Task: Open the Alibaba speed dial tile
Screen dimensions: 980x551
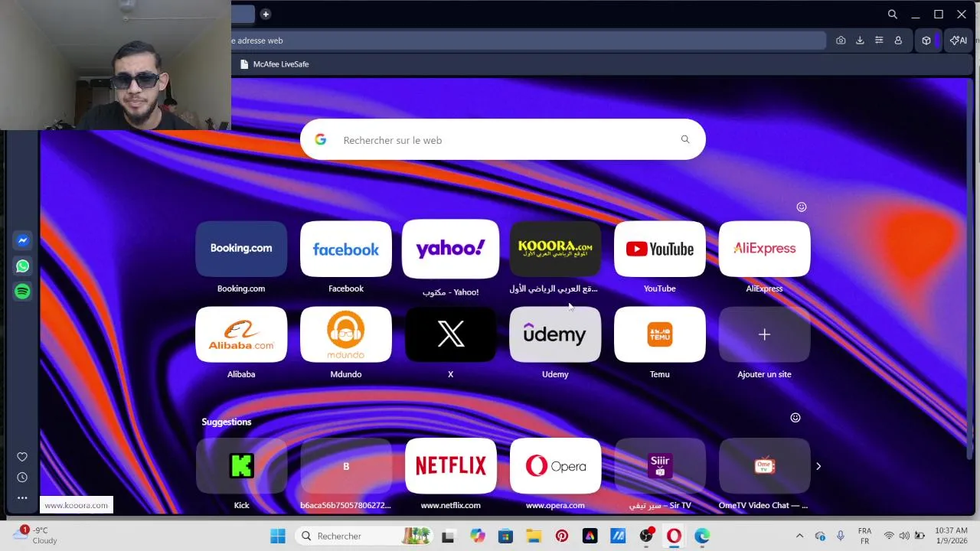Action: click(241, 334)
